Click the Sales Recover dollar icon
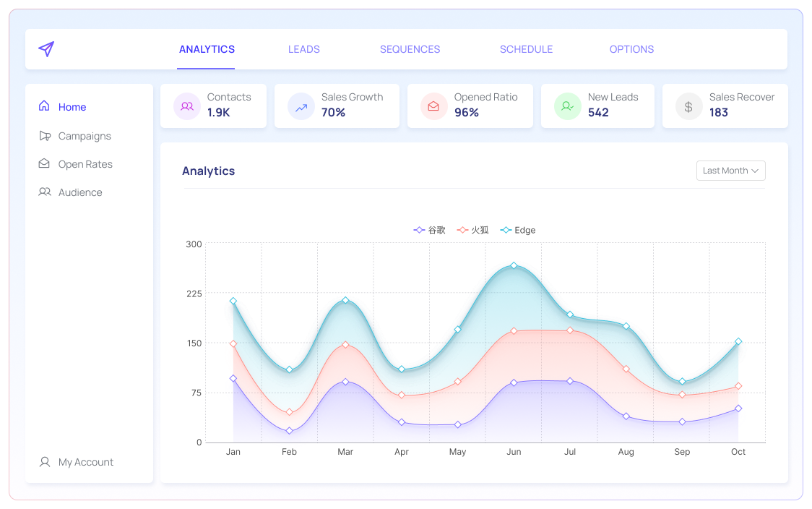Screen dimensions: 812x509 pos(688,106)
